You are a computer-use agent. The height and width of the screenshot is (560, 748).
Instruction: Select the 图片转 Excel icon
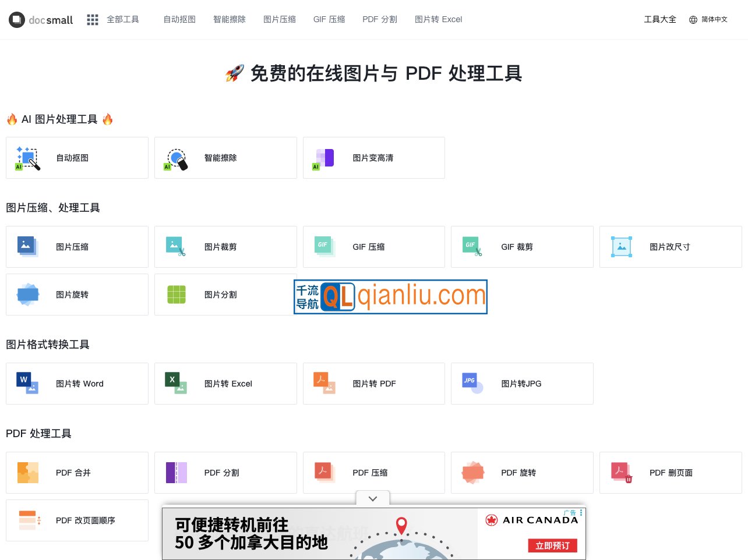pyautogui.click(x=177, y=384)
